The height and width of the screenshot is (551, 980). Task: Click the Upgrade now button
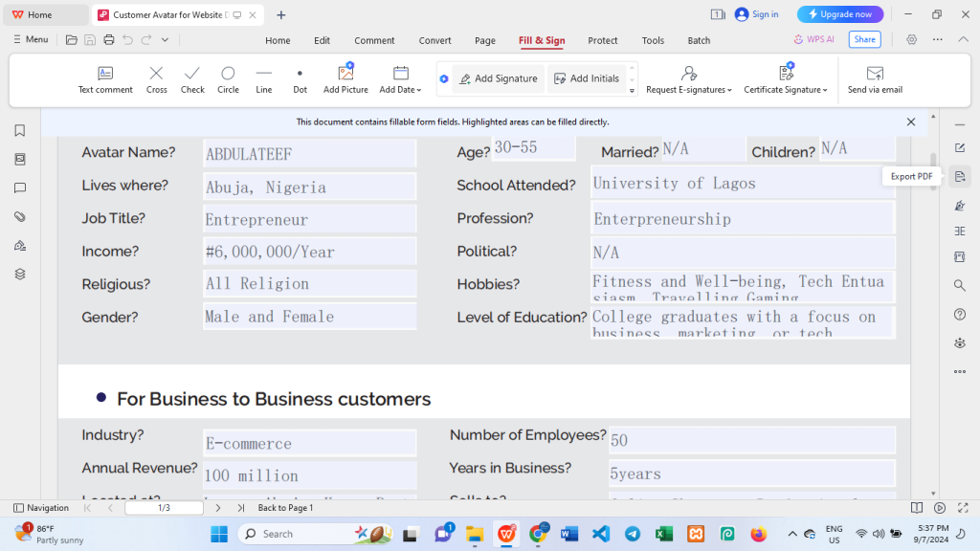pyautogui.click(x=840, y=14)
